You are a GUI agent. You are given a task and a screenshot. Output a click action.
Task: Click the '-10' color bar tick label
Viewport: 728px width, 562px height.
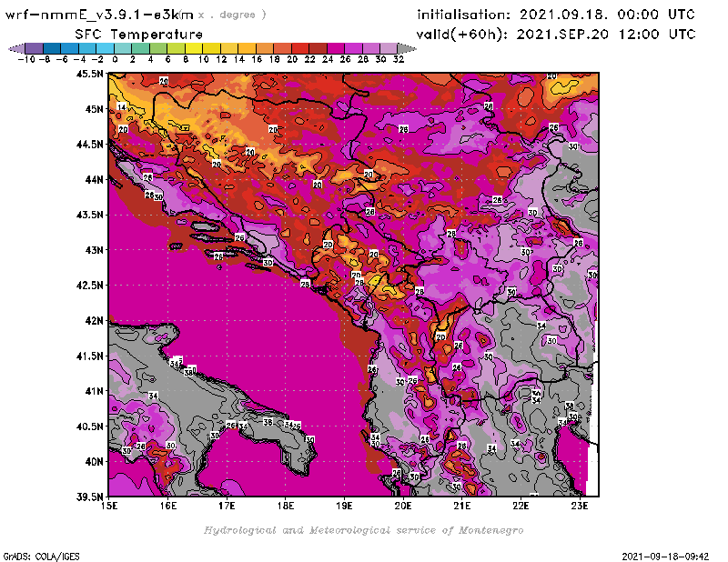(26, 59)
